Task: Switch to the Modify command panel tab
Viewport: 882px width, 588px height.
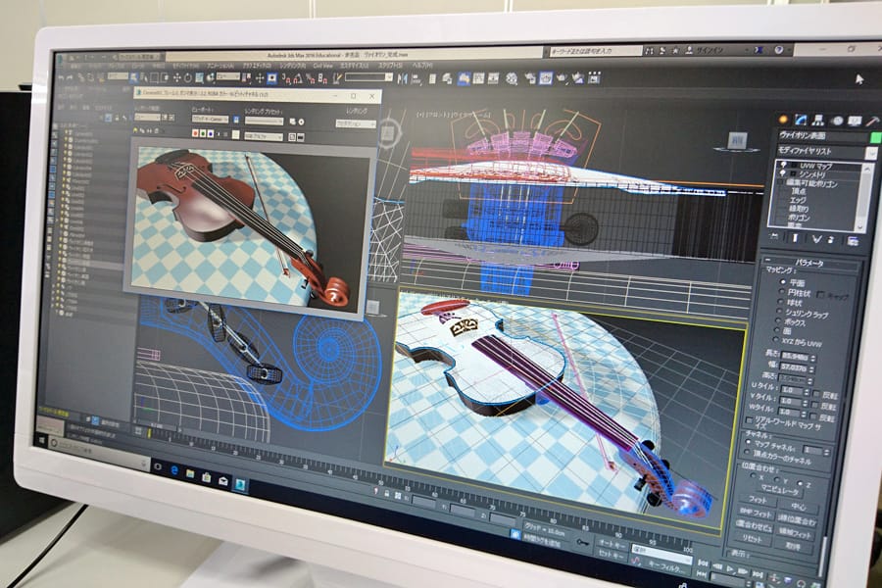Action: [x=801, y=120]
